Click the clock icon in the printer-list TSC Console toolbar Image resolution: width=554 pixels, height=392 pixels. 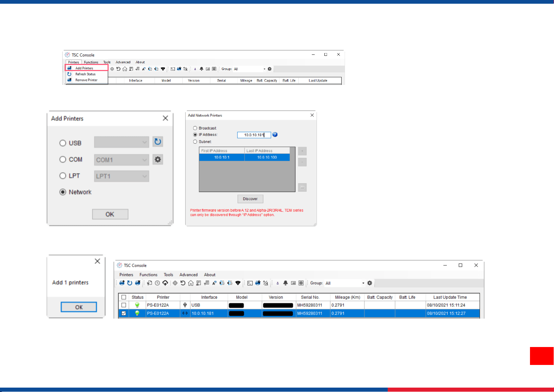(x=157, y=283)
